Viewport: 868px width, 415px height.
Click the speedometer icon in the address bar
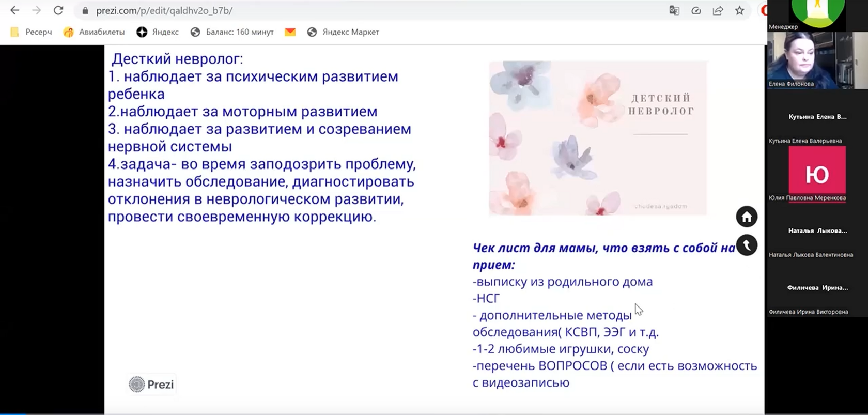point(696,10)
